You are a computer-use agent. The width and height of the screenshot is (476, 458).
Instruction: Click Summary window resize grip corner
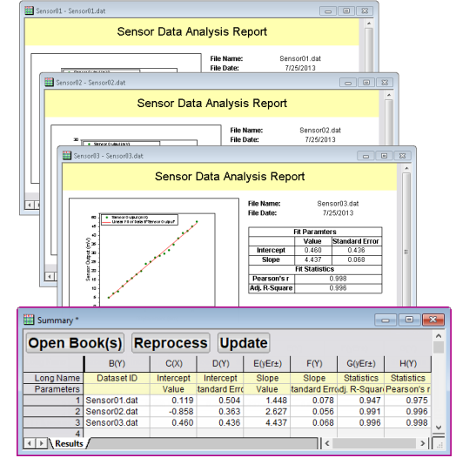click(x=439, y=444)
